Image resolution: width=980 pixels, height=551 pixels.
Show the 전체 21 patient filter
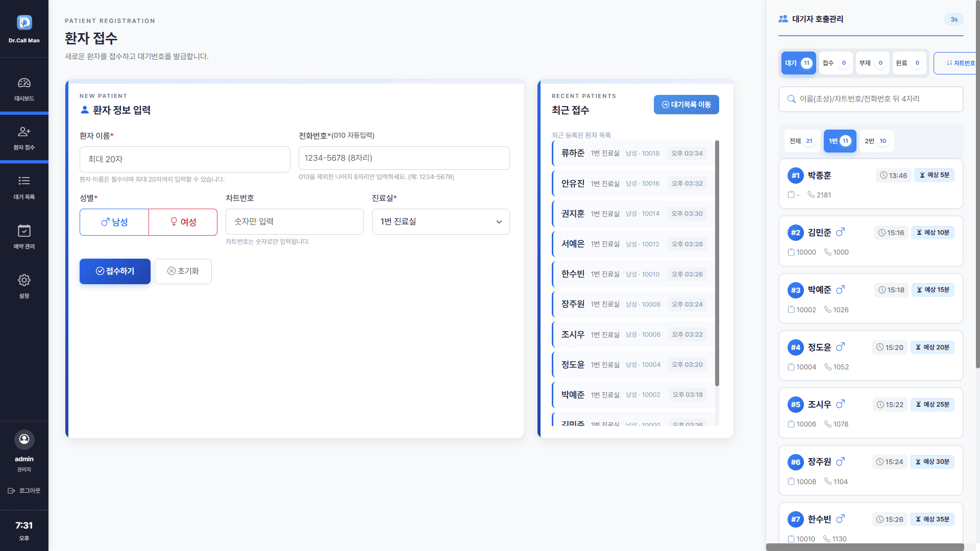(801, 141)
